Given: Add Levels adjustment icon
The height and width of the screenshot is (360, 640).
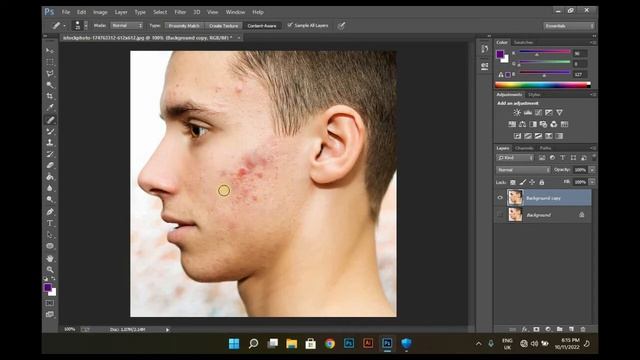Looking at the screenshot, I should [x=528, y=112].
